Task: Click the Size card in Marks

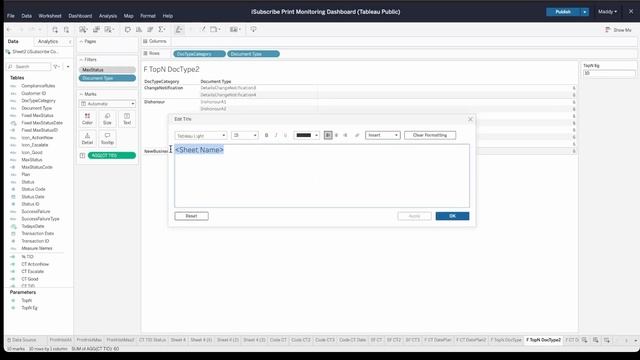Action: [x=107, y=119]
